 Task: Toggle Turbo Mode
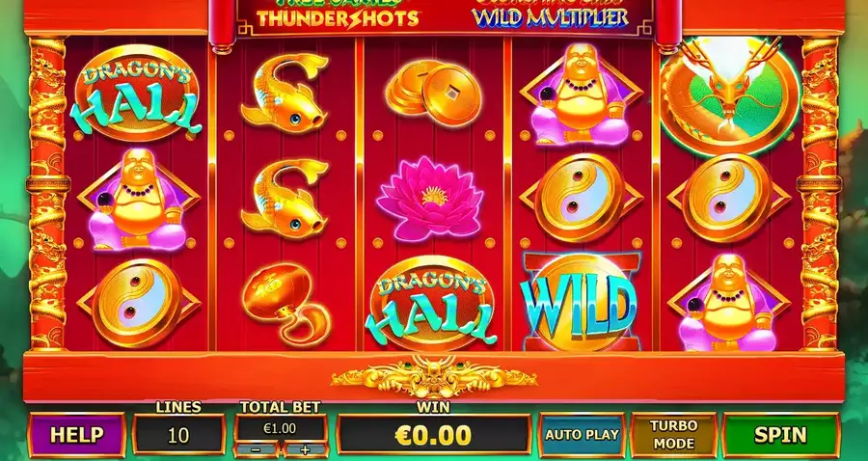(674, 435)
